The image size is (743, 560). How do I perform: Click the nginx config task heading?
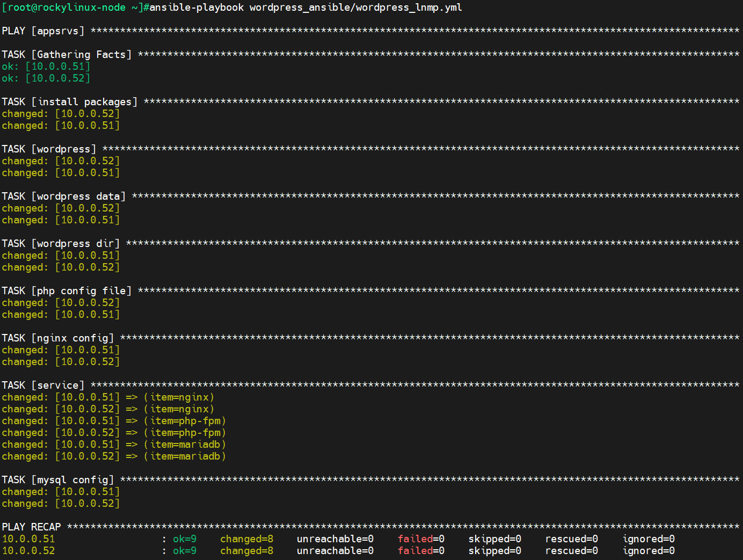pos(57,338)
